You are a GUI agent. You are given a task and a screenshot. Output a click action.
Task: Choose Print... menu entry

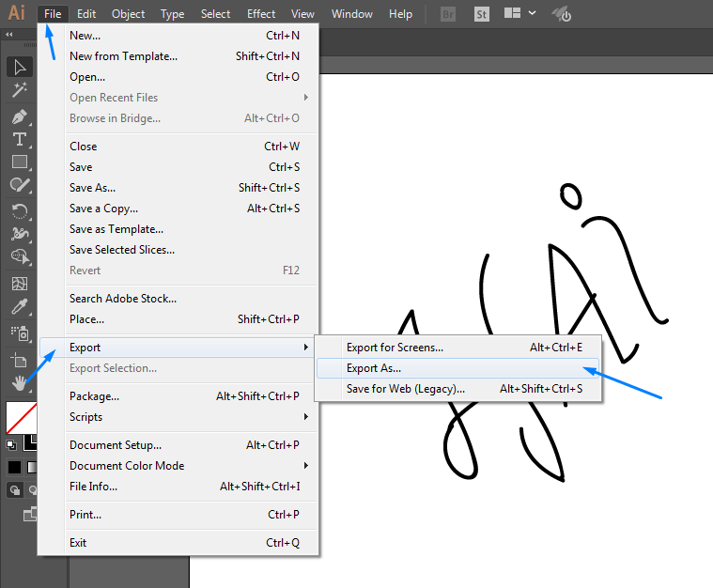pyautogui.click(x=178, y=515)
